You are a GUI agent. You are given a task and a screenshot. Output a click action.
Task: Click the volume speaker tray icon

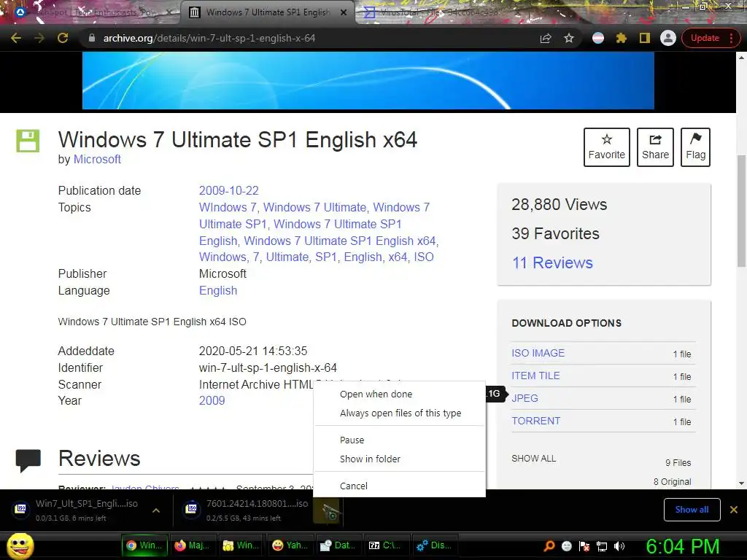click(x=619, y=546)
